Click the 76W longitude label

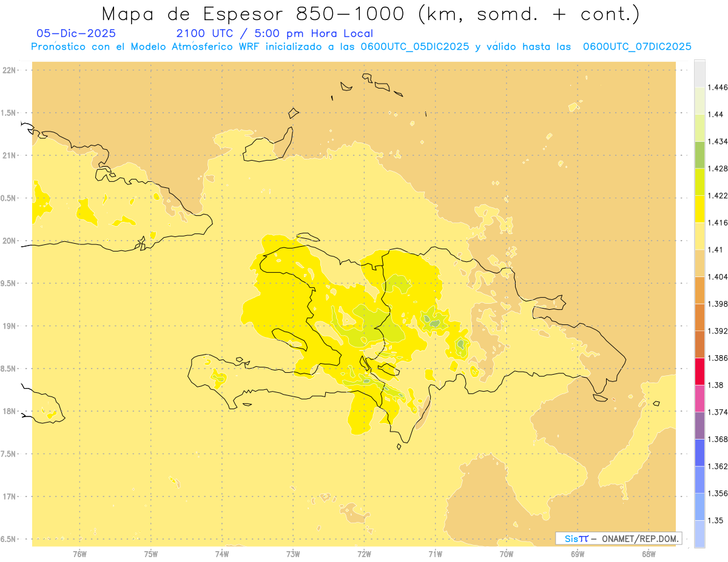(x=79, y=554)
